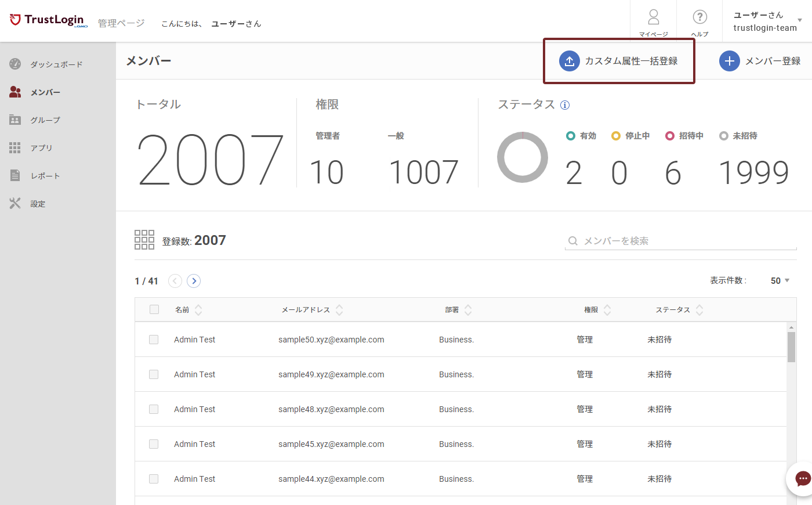Click the search magnifier icon
The width and height of the screenshot is (812, 505).
[x=573, y=241]
